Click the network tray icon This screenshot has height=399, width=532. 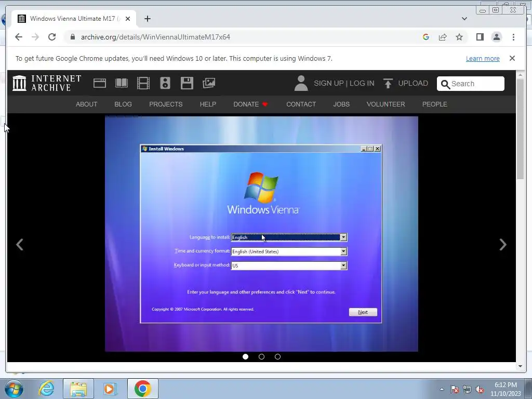click(x=467, y=389)
